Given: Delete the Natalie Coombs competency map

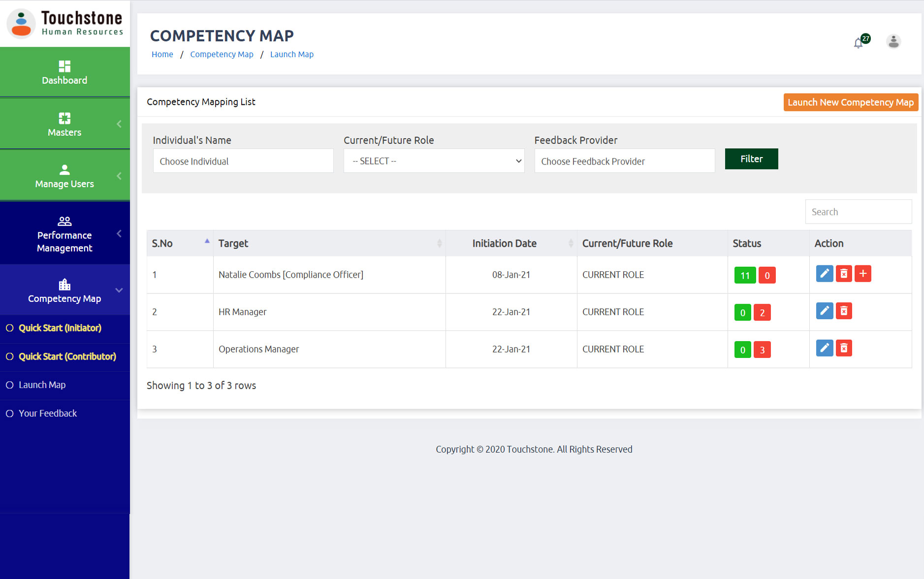Looking at the screenshot, I should (x=843, y=274).
